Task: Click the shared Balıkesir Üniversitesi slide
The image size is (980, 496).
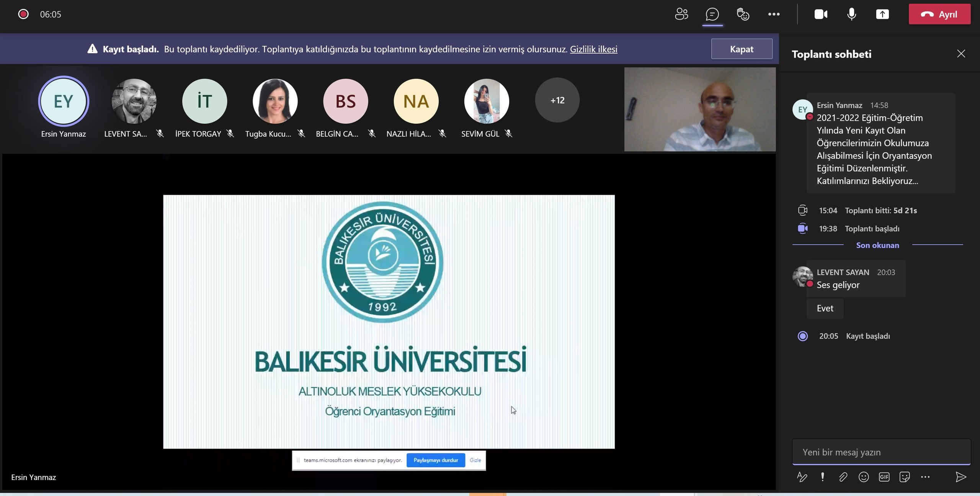Action: click(x=389, y=322)
